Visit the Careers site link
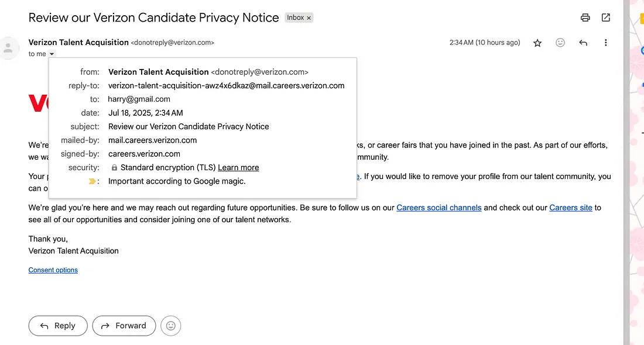 click(570, 208)
